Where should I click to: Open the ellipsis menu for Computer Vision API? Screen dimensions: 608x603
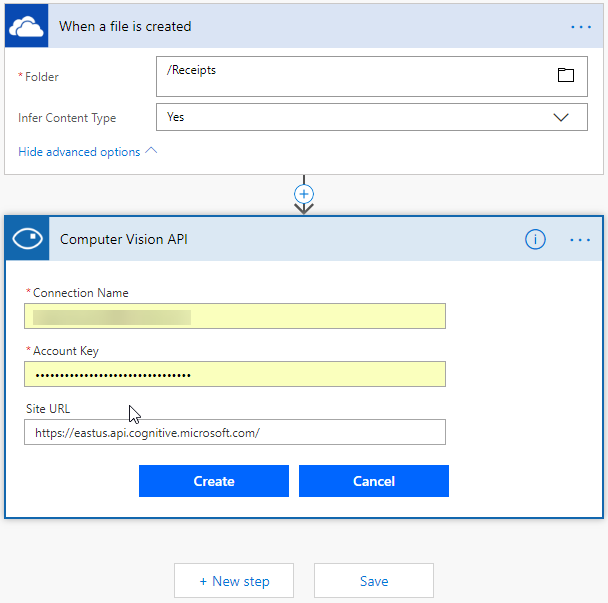tap(580, 240)
